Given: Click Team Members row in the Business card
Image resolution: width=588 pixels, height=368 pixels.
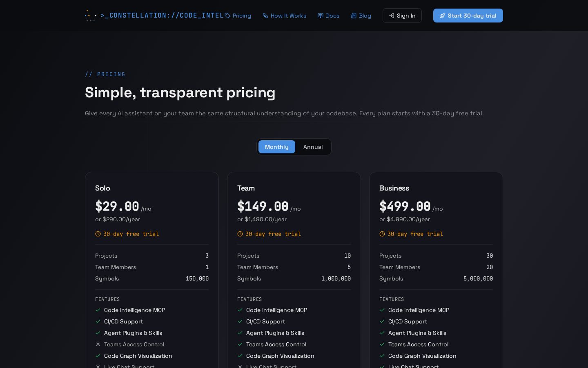Looking at the screenshot, I should [x=436, y=267].
